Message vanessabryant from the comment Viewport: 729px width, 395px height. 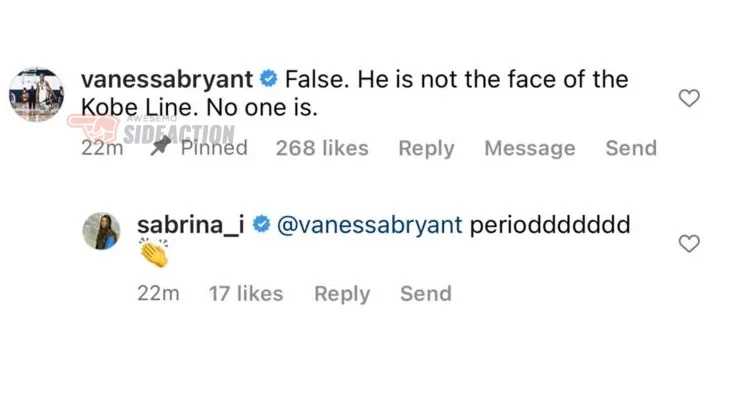(x=530, y=149)
